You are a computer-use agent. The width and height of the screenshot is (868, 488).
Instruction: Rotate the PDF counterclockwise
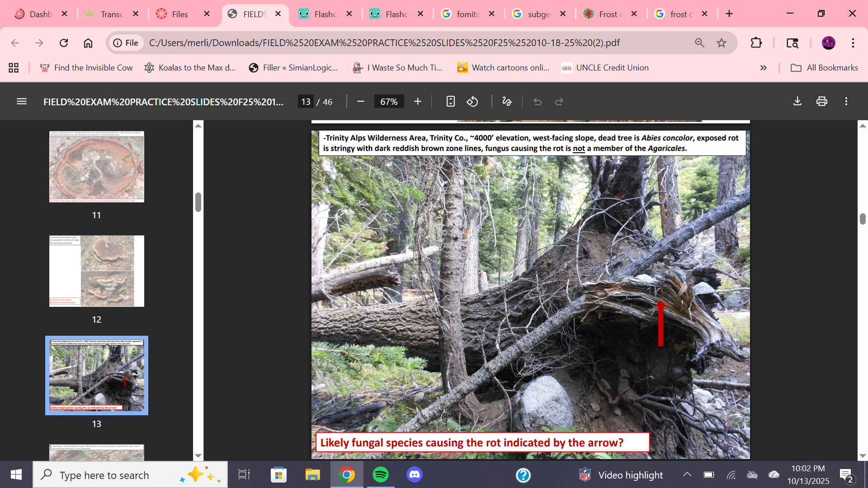472,102
